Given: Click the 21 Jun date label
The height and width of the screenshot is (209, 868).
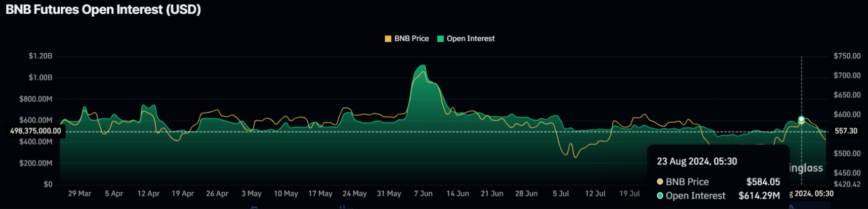Looking at the screenshot, I should click(492, 194).
